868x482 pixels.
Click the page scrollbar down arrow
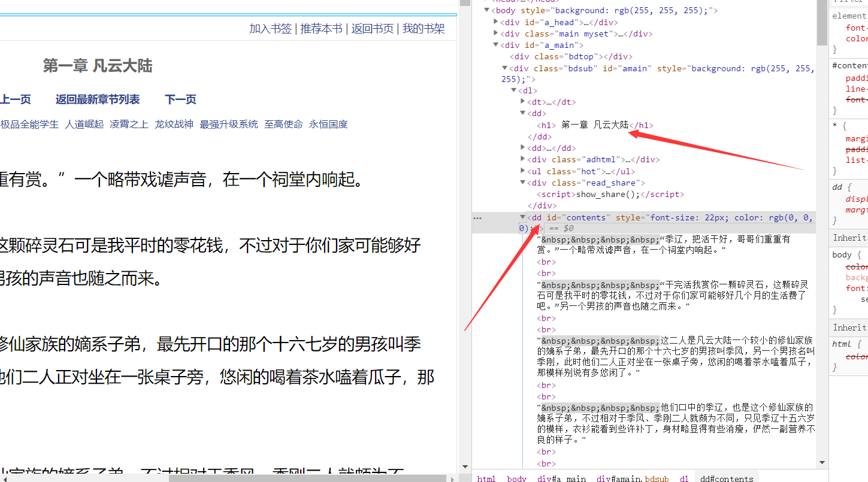464,467
